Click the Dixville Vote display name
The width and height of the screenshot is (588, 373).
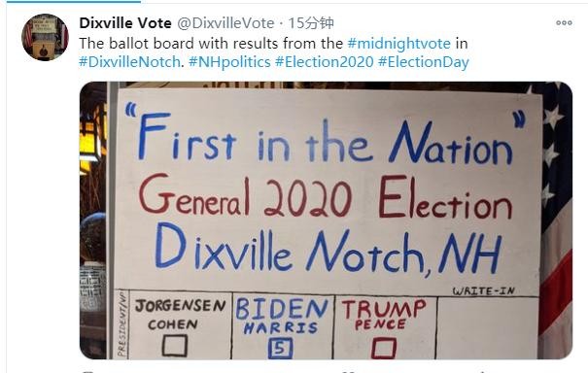125,23
